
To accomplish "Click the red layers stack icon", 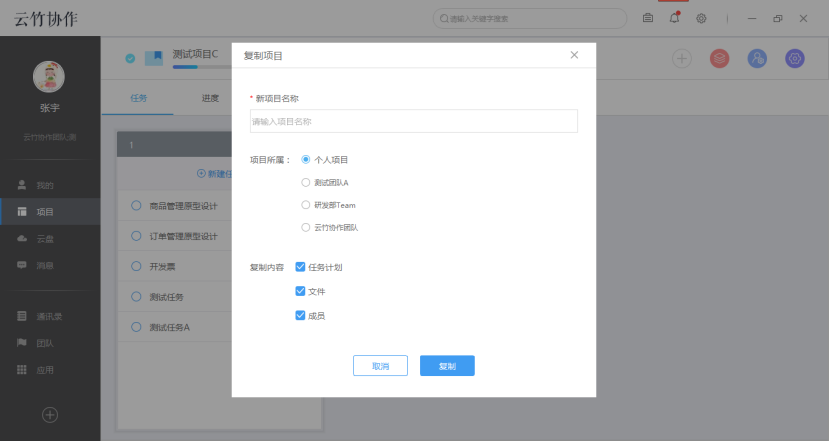I will click(x=719, y=59).
